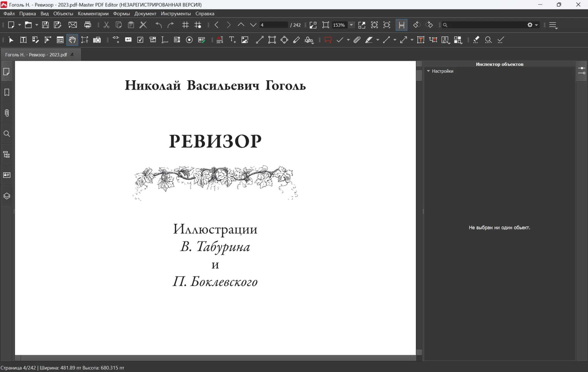Toggle the continuous page layout button
The image size is (588, 372).
[402, 25]
